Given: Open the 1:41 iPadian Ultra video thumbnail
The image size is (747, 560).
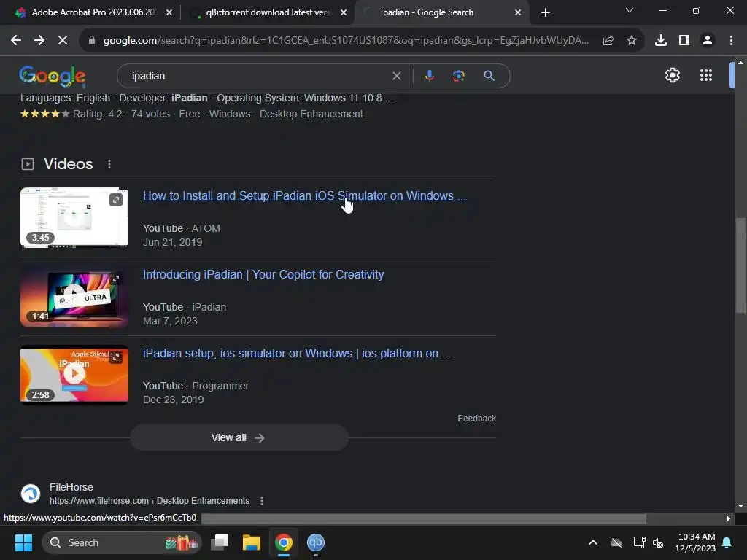Looking at the screenshot, I should (x=74, y=296).
